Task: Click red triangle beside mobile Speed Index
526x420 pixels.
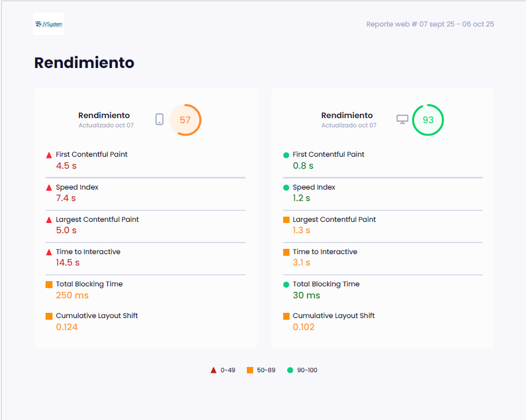Action: (x=49, y=188)
